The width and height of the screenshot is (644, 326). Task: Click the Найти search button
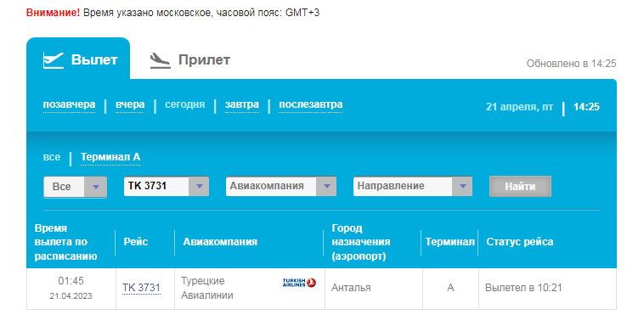tap(520, 187)
